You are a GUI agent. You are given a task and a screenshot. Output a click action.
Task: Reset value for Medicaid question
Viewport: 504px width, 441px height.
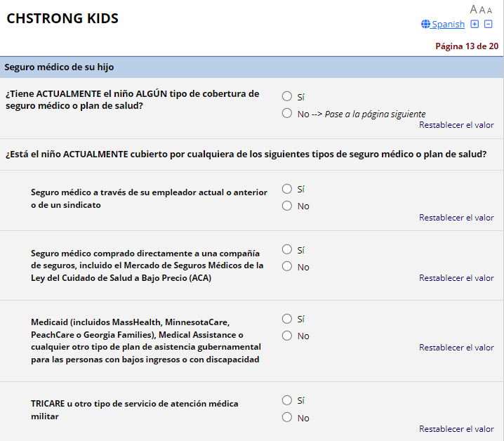(x=456, y=348)
